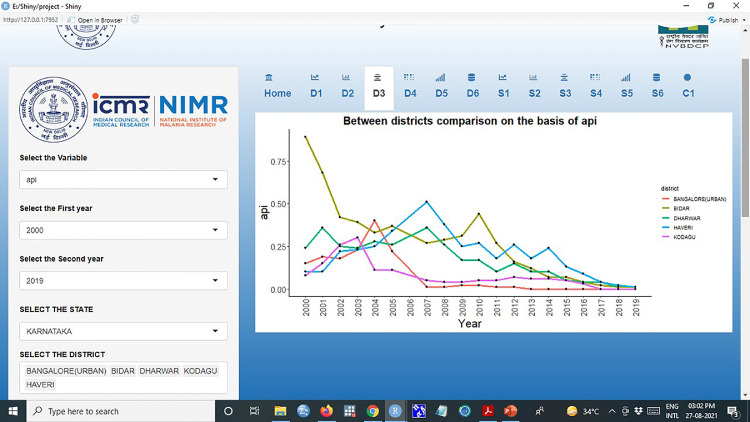The image size is (750, 422).
Task: Open the S3 tab
Action: (565, 86)
